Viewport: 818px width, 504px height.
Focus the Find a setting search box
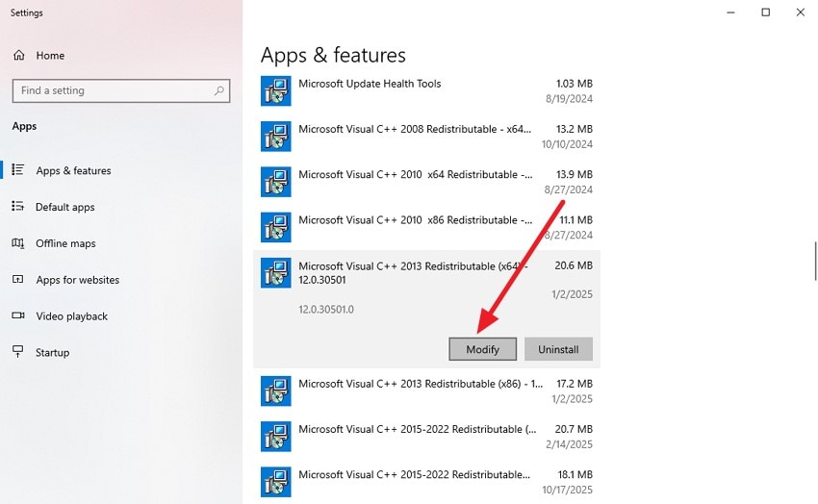point(121,90)
